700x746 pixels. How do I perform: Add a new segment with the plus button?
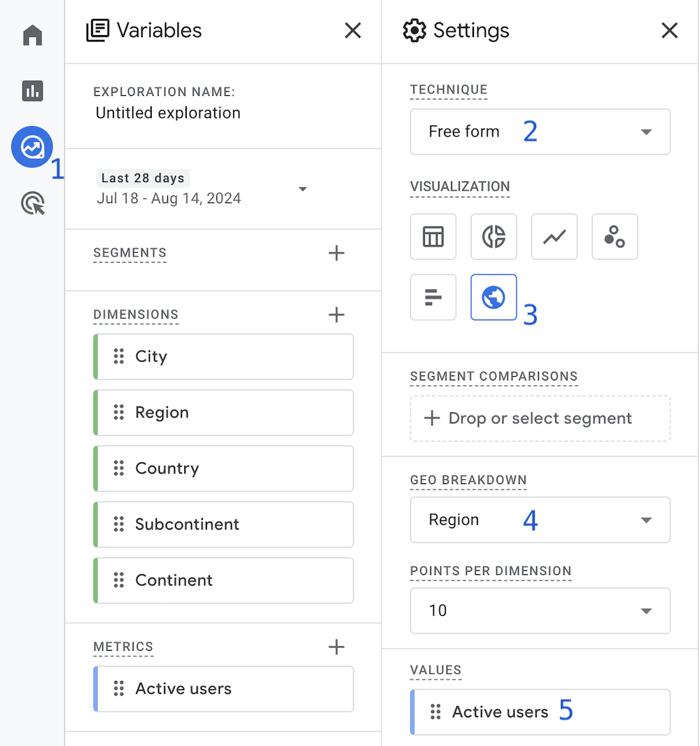click(x=337, y=253)
